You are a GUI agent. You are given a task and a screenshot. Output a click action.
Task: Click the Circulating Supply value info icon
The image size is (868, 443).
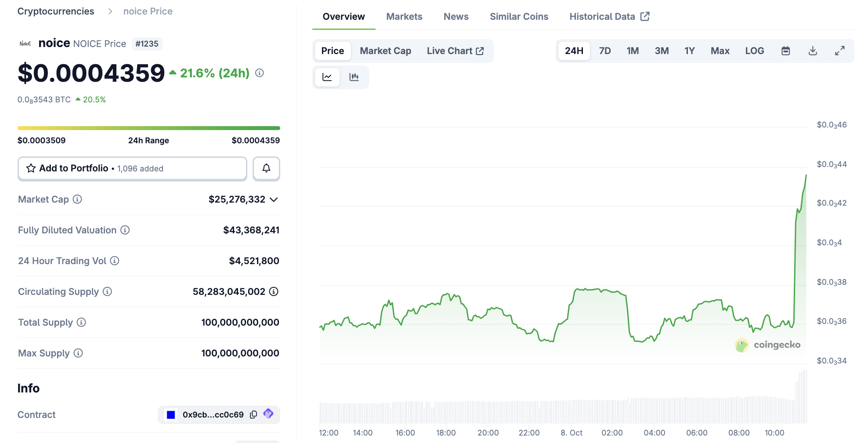274,291
